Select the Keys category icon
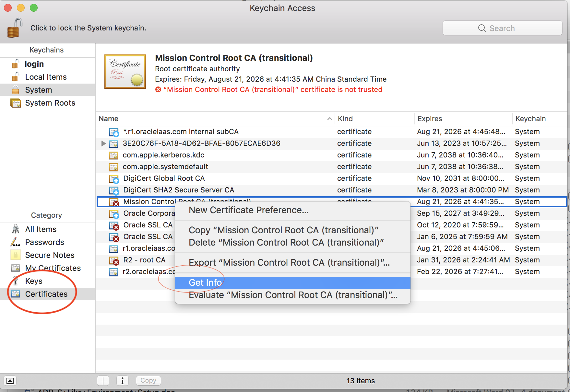 tap(15, 281)
